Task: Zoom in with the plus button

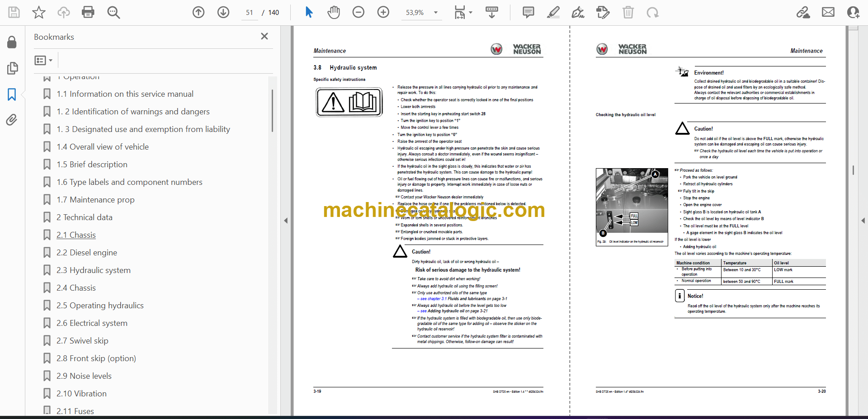Action: [x=383, y=12]
